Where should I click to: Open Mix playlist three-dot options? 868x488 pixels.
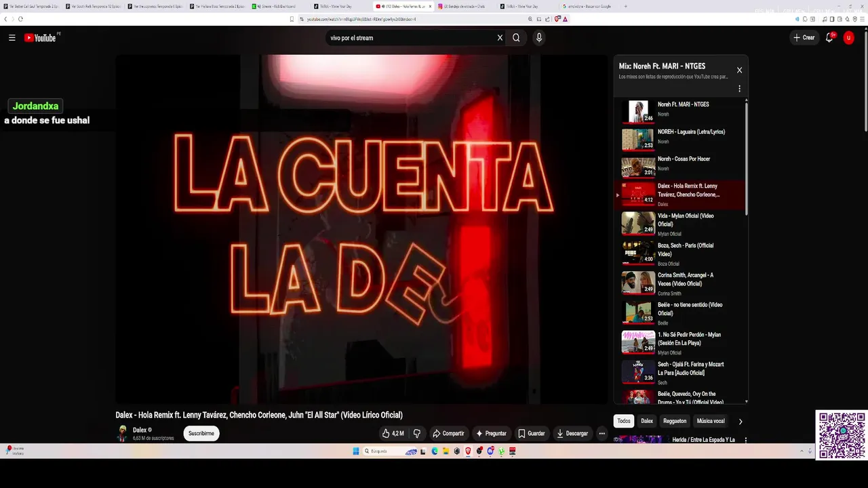pos(739,89)
